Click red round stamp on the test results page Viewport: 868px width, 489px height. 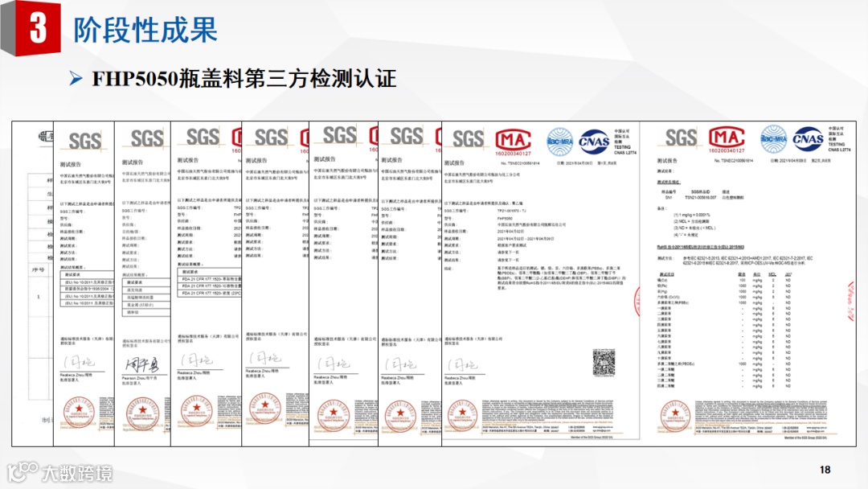(675, 416)
